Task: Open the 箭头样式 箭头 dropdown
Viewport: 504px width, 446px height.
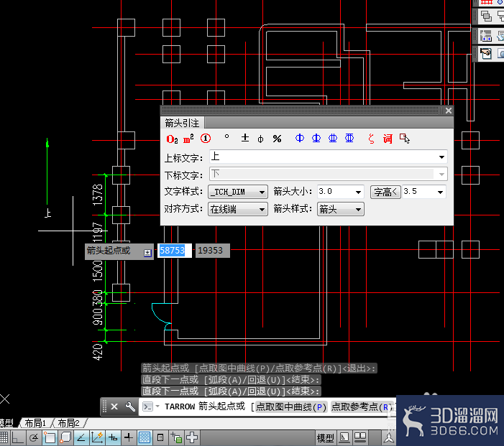Action: (340, 209)
